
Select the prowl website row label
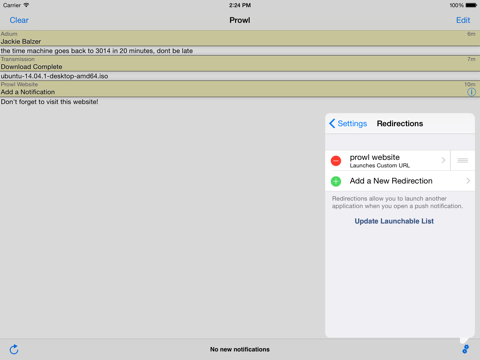(x=375, y=157)
